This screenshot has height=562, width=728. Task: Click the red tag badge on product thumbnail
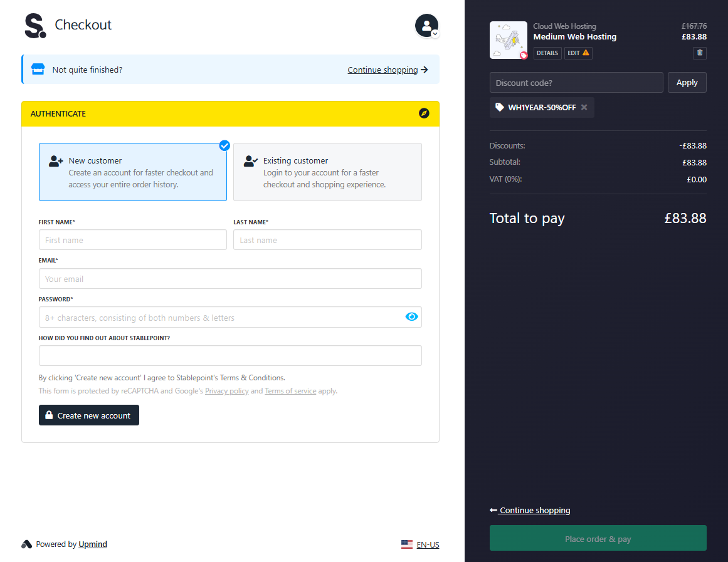point(524,55)
